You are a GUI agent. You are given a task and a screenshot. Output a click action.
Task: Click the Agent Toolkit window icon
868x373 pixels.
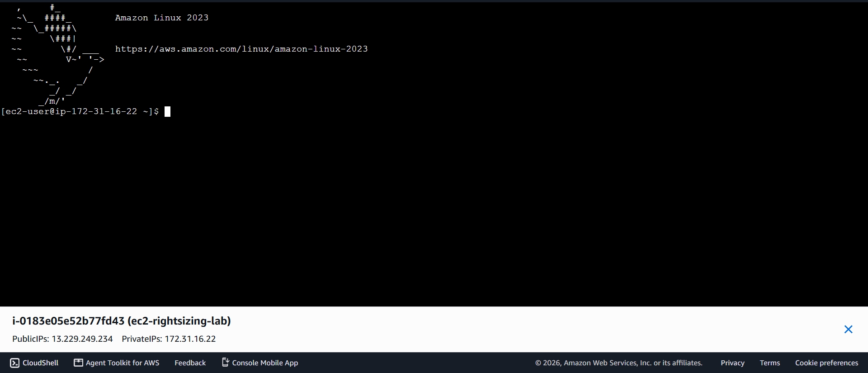point(79,363)
